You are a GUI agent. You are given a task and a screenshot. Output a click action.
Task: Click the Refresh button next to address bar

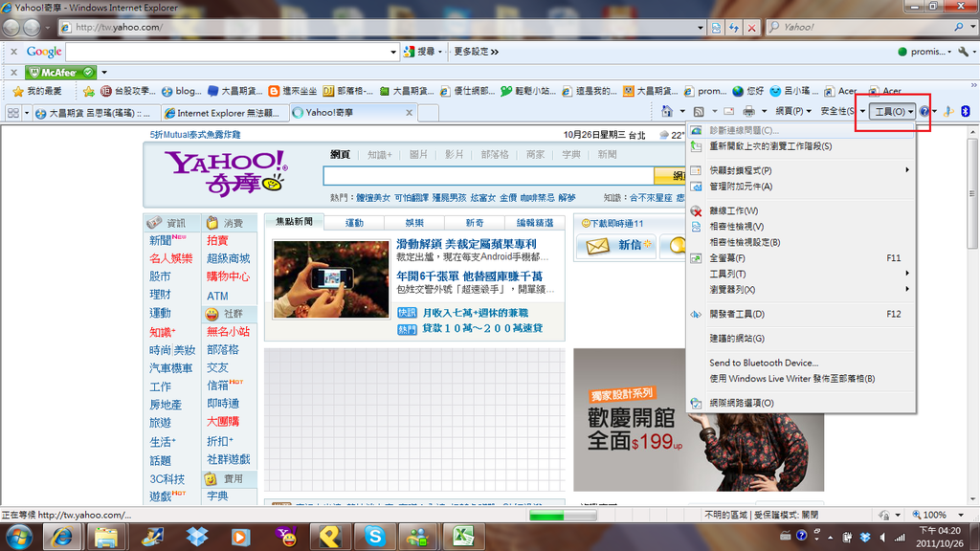734,28
